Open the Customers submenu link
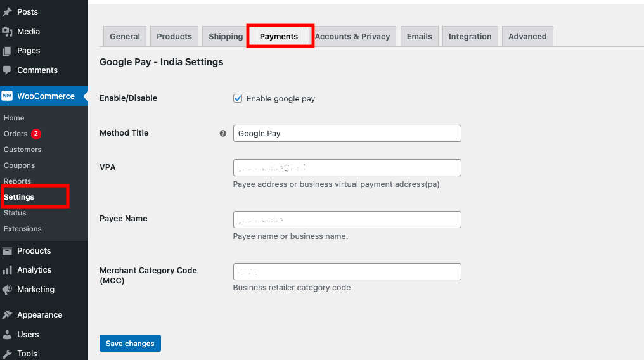Viewport: 644px width, 360px height. [23, 150]
